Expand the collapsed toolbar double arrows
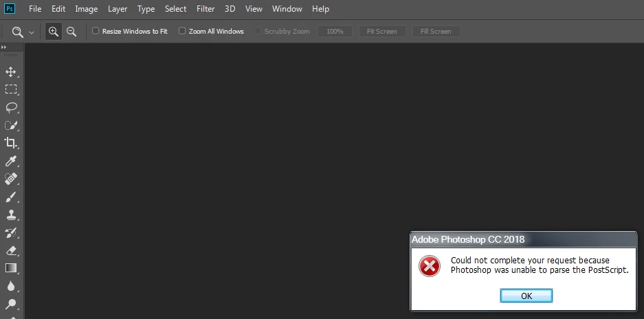Viewport: 644px width, 319px height. [x=3, y=47]
